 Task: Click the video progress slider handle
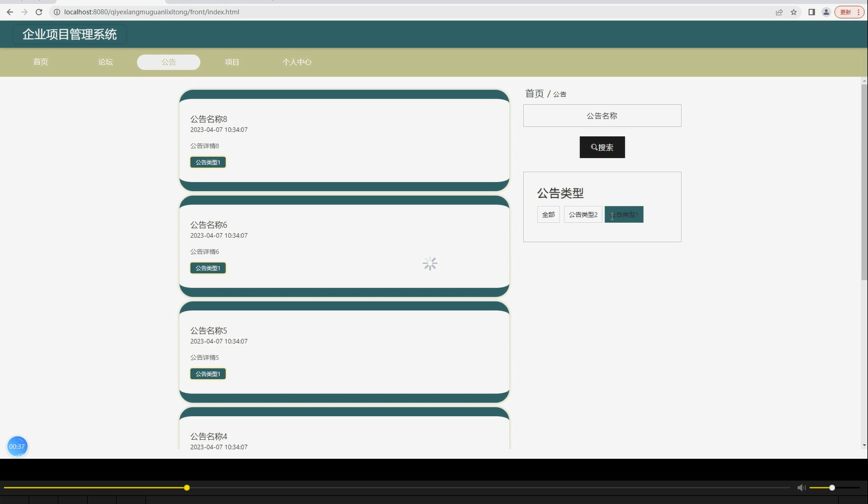187,488
